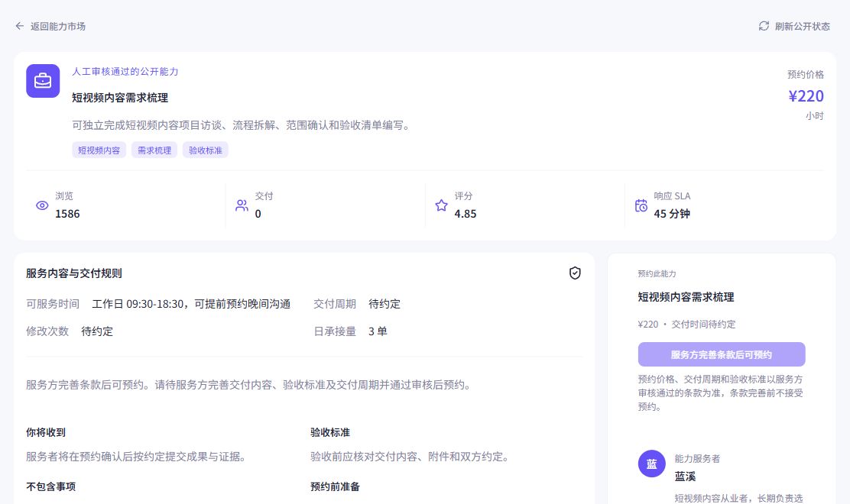
Task: Click 预约此能力 label in sidebar
Action: tap(657, 274)
